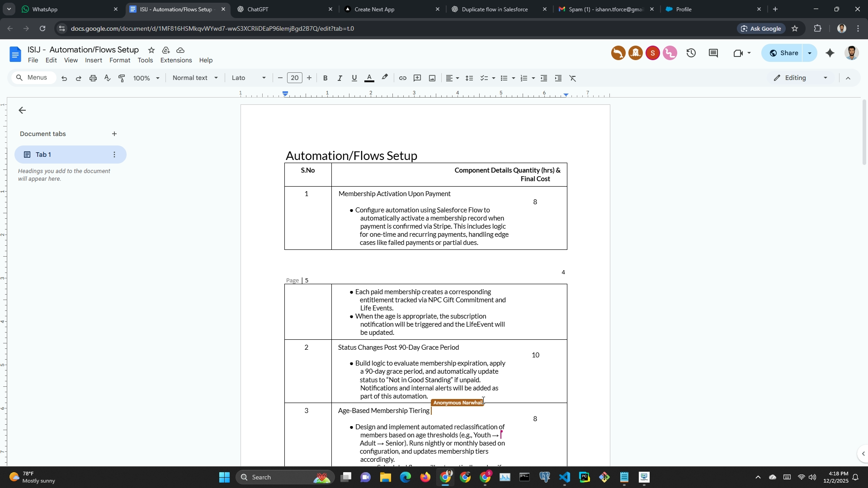Open the Format menu
The height and width of the screenshot is (488, 868).
120,60
